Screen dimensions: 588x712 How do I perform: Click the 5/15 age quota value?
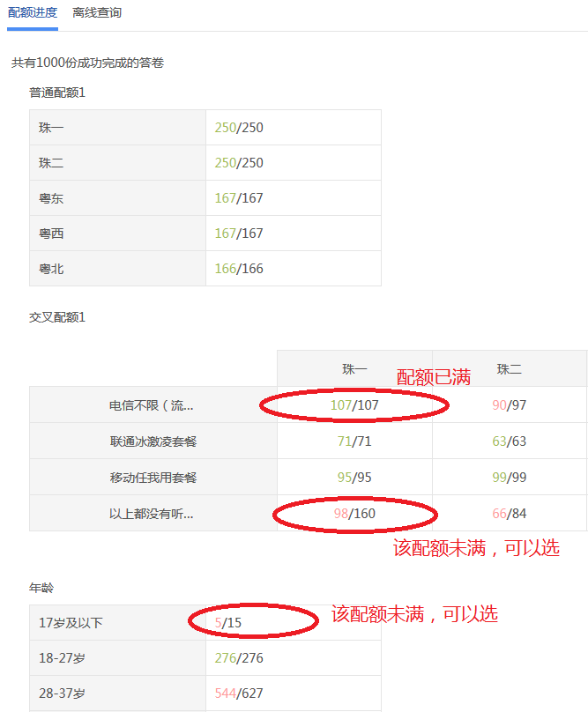[228, 622]
